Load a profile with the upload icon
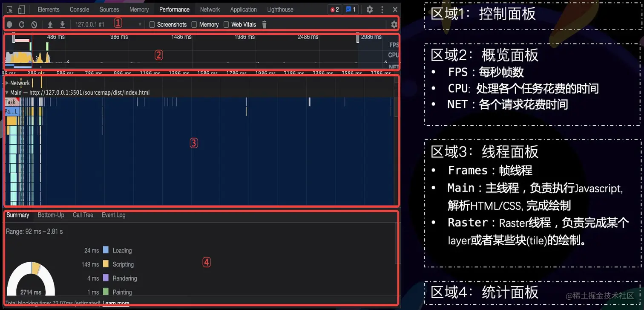The width and height of the screenshot is (644, 310). pos(50,24)
